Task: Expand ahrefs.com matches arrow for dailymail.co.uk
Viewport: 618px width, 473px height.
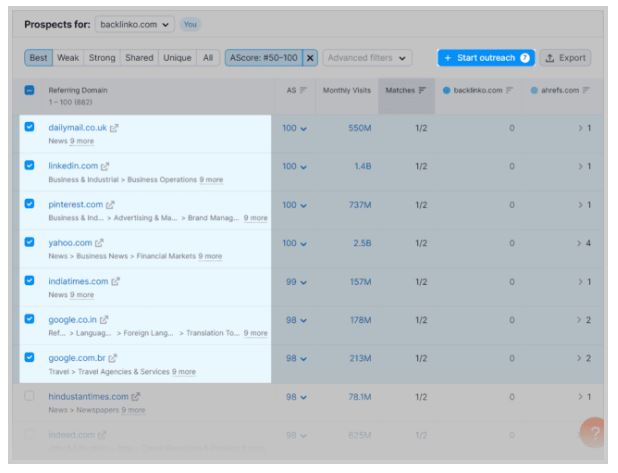Action: click(x=580, y=128)
